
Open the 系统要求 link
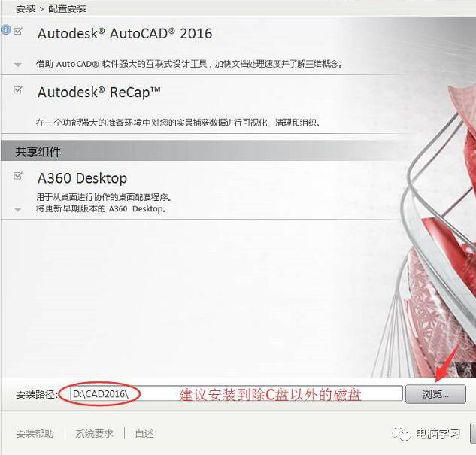94,433
